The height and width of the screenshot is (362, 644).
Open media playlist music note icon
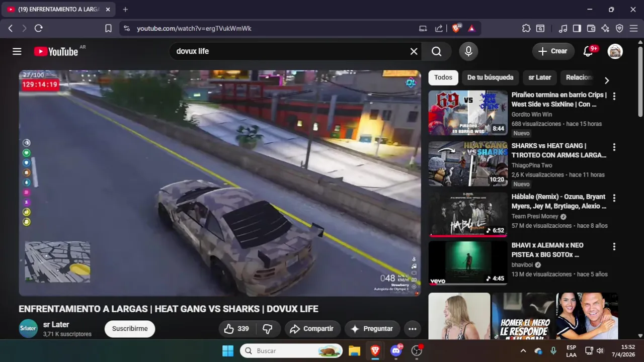[563, 29]
